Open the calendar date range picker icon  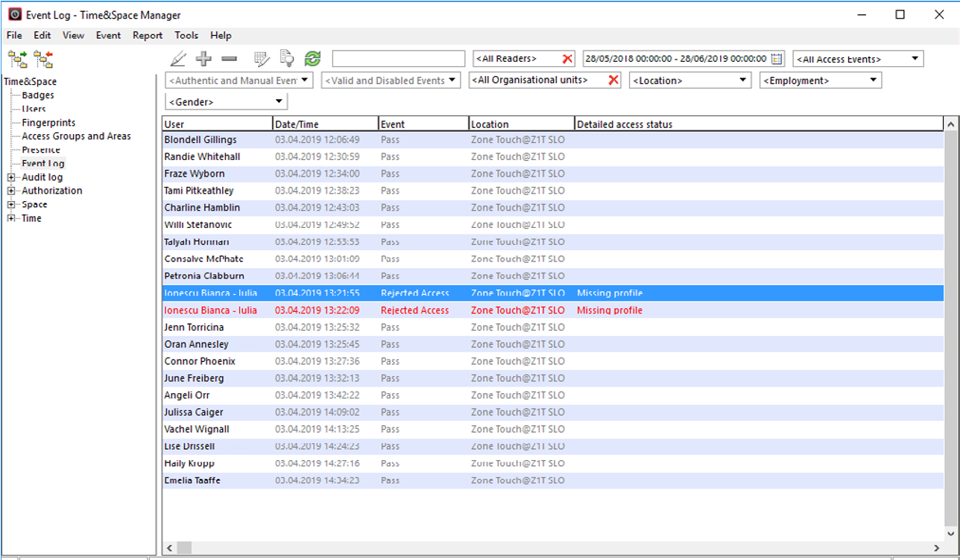(777, 59)
